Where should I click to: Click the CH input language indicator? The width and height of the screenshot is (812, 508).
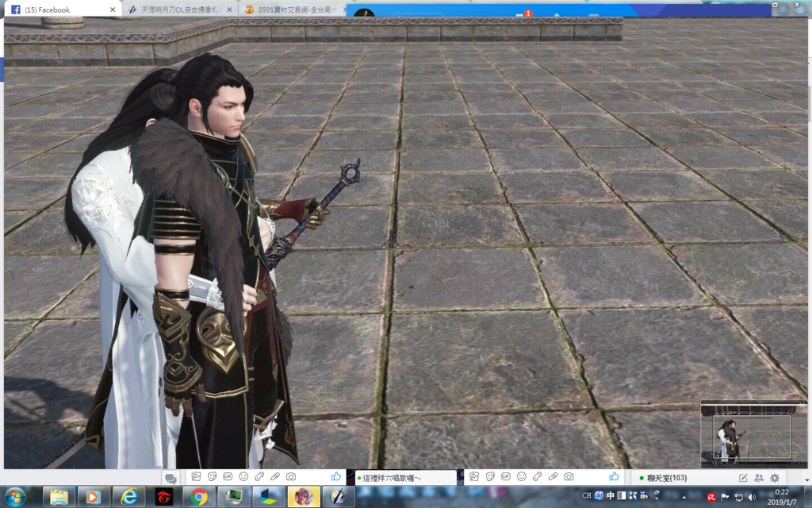[587, 495]
